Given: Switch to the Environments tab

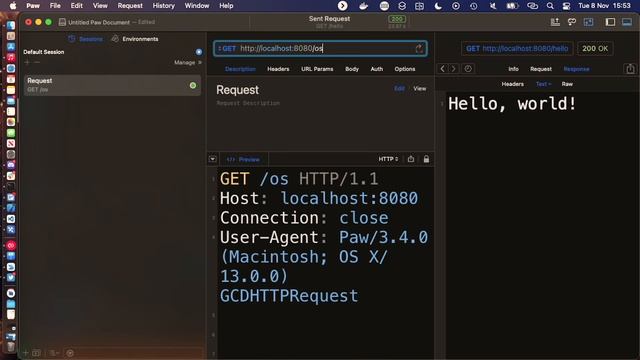Looking at the screenshot, I should 135,39.
